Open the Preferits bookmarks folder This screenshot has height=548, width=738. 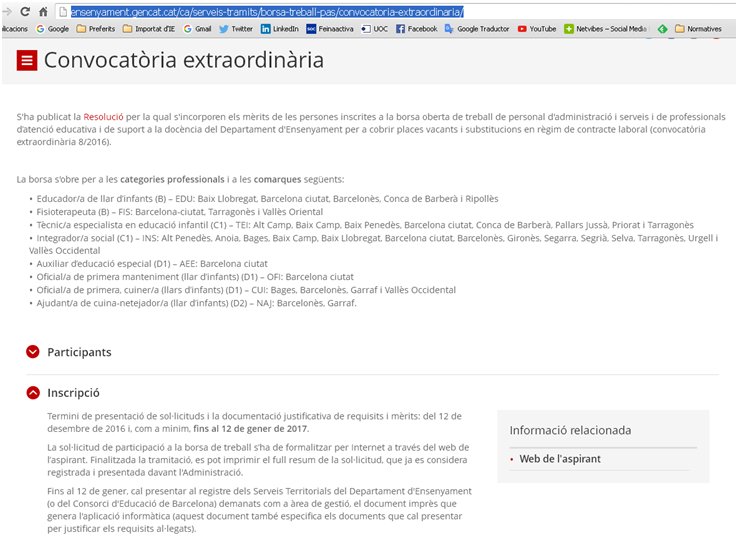(96, 29)
